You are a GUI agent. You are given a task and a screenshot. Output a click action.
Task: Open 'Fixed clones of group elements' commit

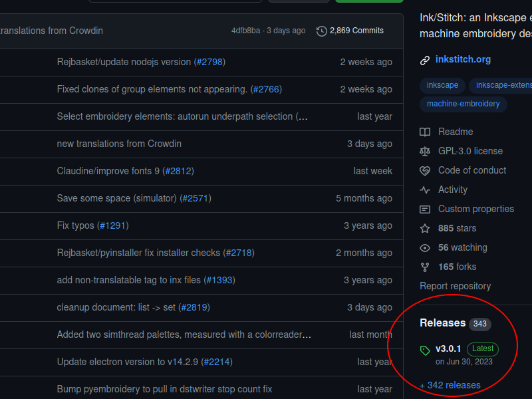coord(152,89)
